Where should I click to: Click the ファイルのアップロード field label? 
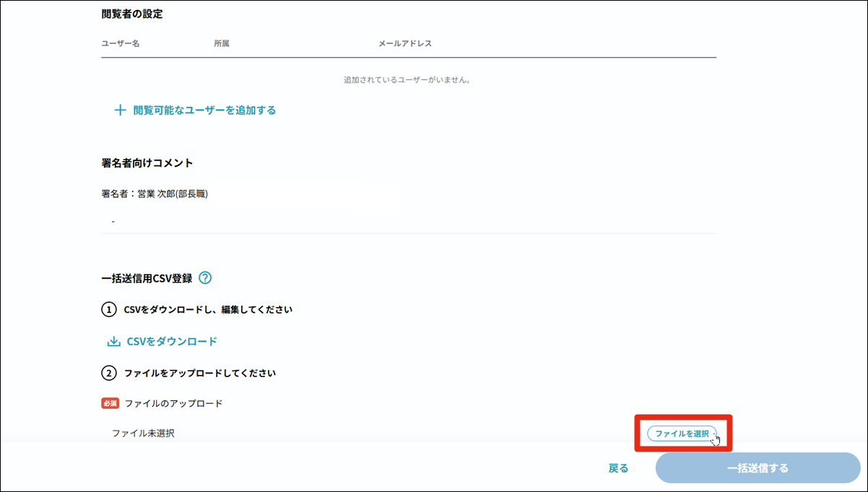(x=173, y=403)
